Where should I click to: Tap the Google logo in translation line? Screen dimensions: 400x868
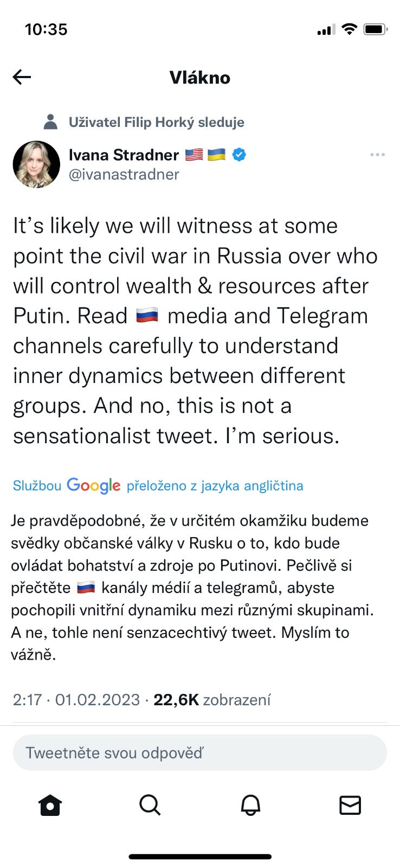[x=94, y=486]
